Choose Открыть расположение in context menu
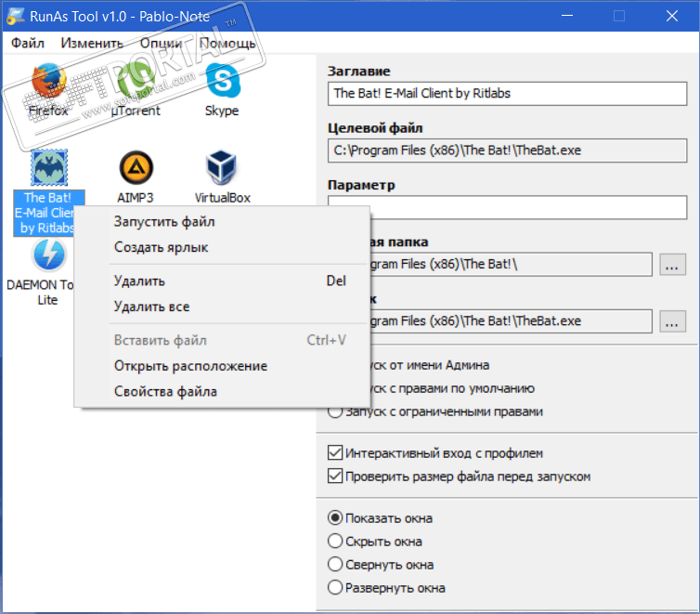700x614 pixels. [222, 366]
